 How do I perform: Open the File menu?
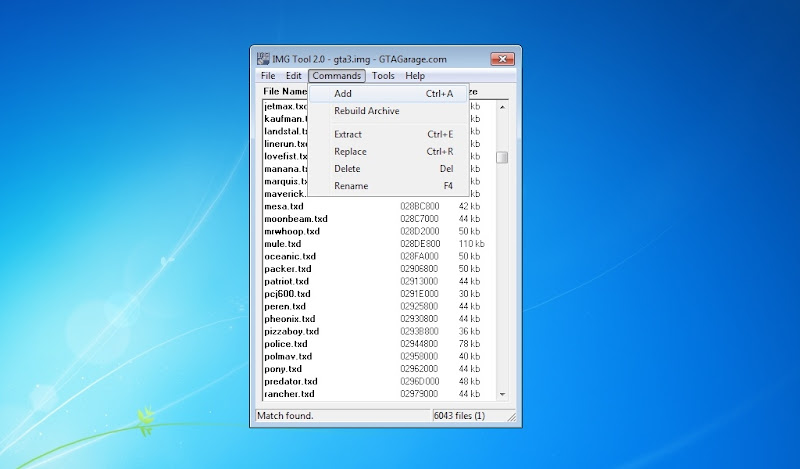tap(268, 76)
